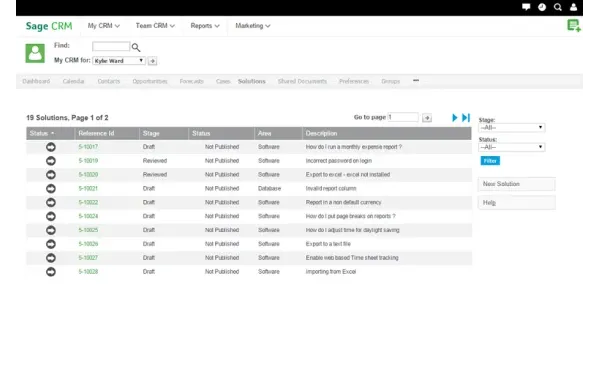Click 'Export to a text file' description
Image resolution: width=600 pixels, height=375 pixels.
[328, 244]
